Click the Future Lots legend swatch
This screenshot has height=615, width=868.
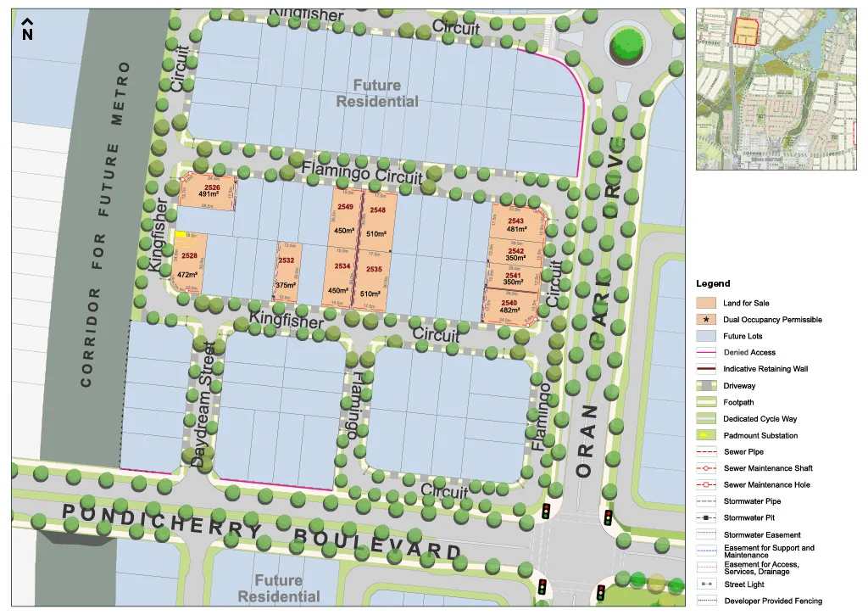coord(706,336)
